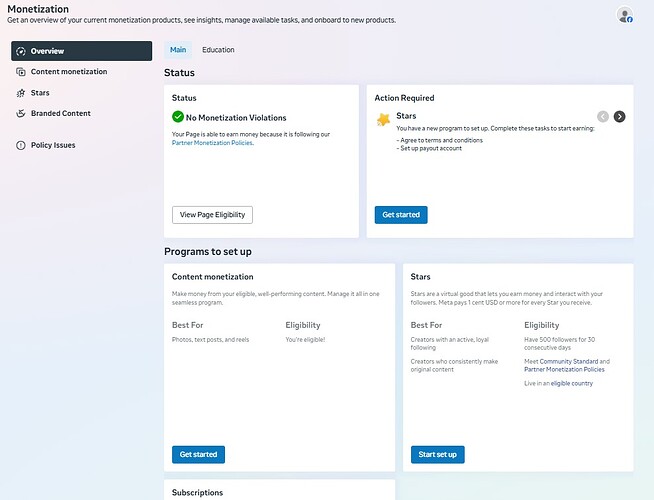Switch to the Education tab
The width and height of the screenshot is (654, 500).
pos(218,50)
